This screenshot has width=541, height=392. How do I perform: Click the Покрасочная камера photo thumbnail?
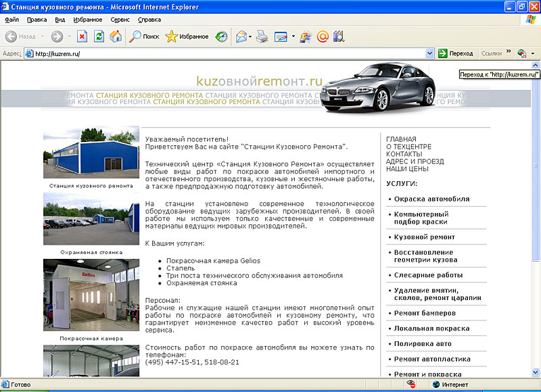pos(92,294)
